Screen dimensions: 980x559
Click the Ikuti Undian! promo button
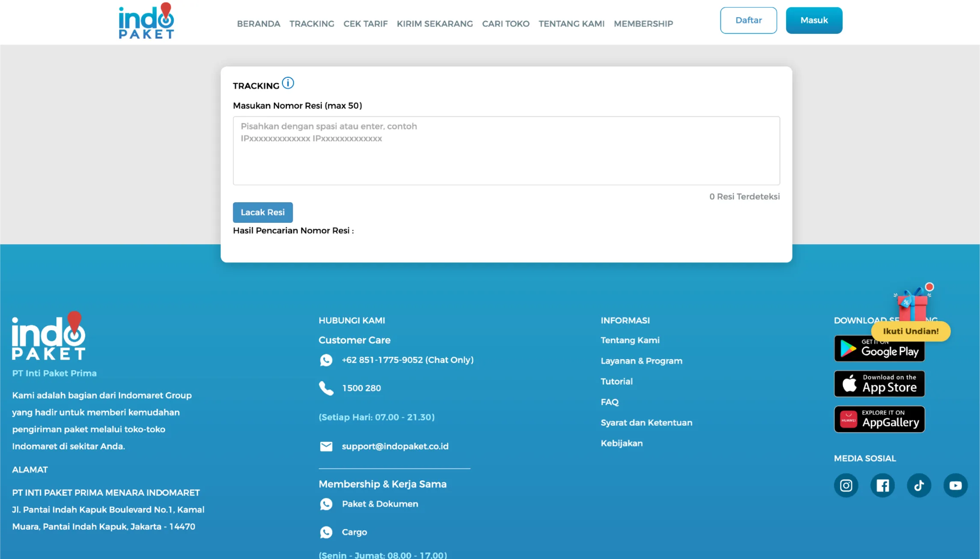(911, 331)
